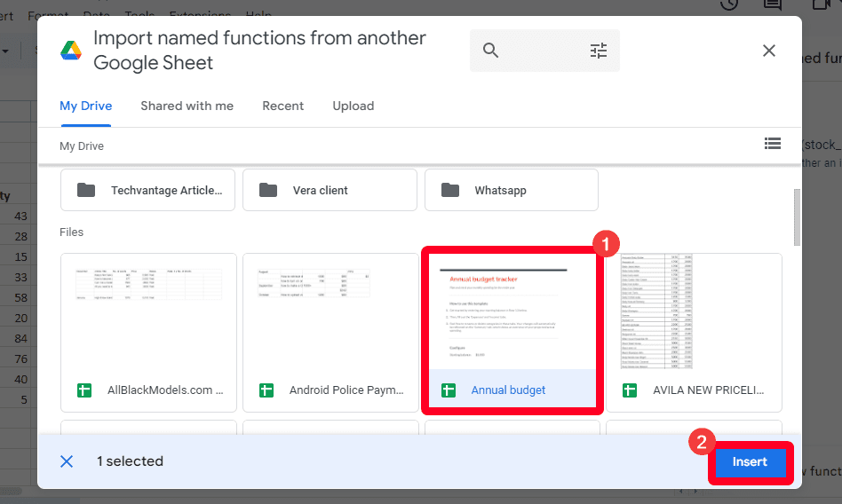This screenshot has width=842, height=504.
Task: Switch to the Shared with me tab
Action: click(x=187, y=106)
